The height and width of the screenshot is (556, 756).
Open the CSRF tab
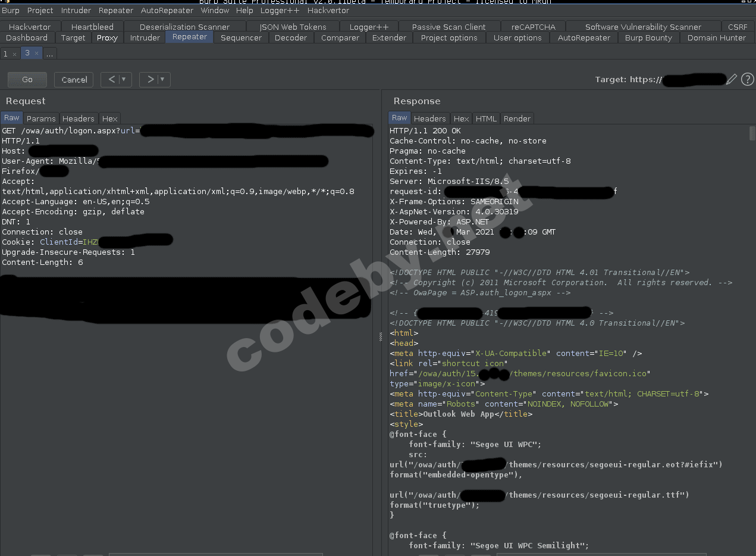click(x=738, y=27)
